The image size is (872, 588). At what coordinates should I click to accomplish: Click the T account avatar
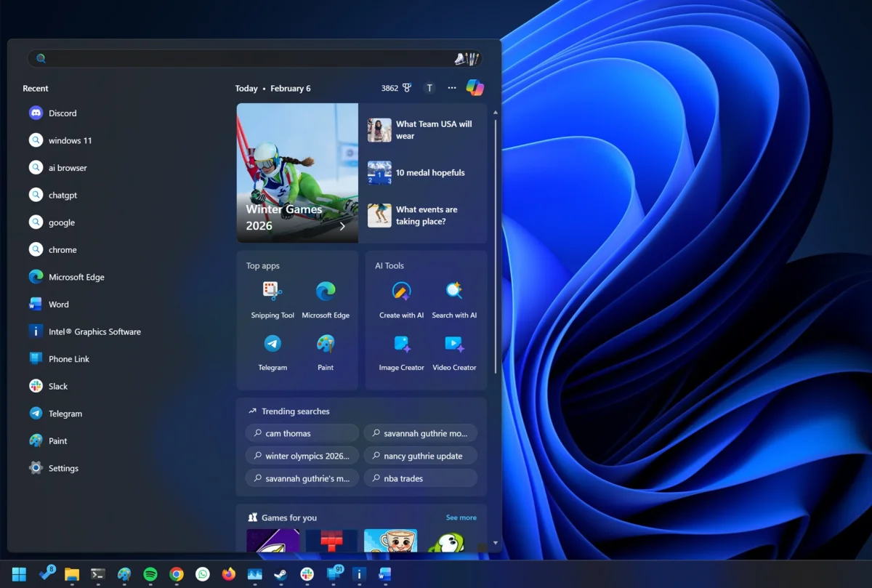click(429, 87)
